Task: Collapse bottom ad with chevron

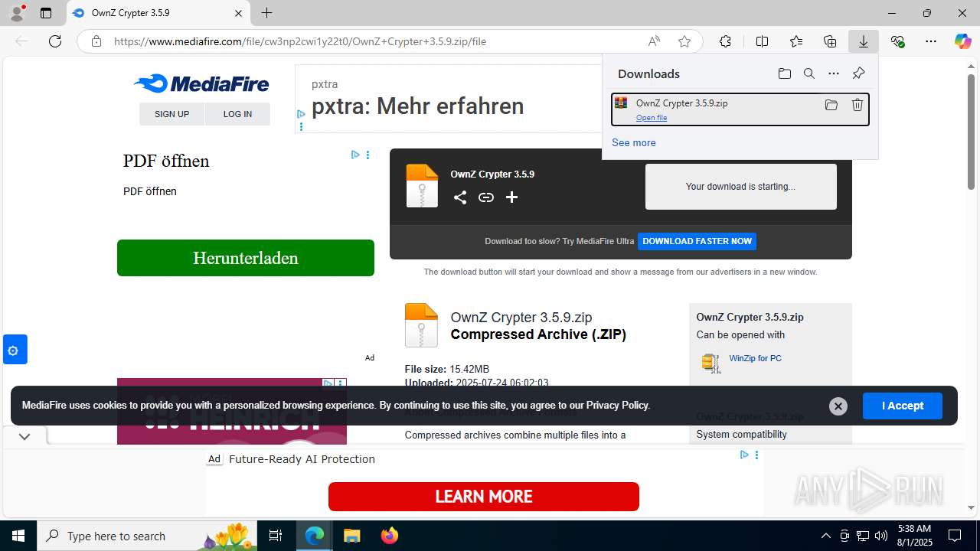Action: (x=24, y=436)
